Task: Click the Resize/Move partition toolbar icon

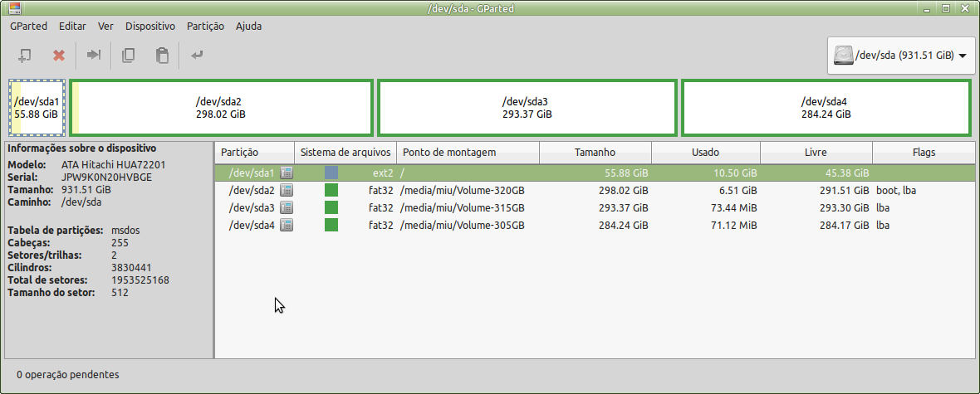Action: (x=94, y=56)
